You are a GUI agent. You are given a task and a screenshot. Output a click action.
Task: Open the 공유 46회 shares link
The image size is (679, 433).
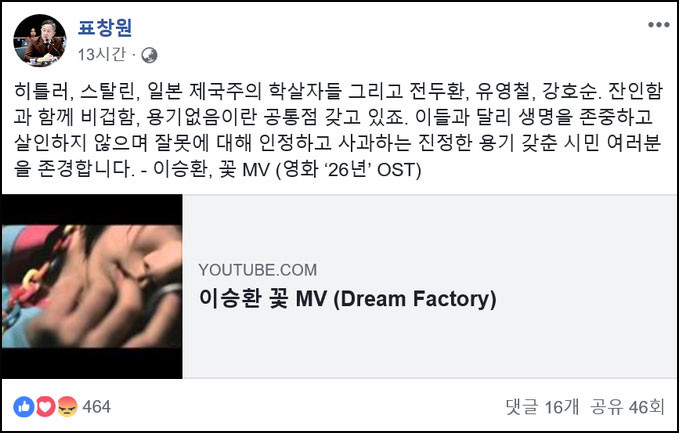click(x=627, y=407)
